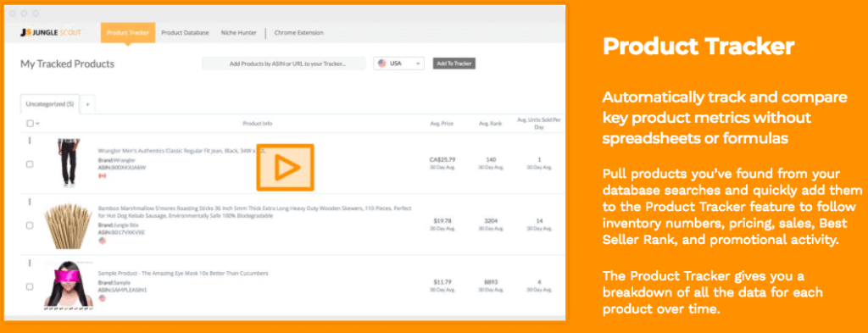
Task: Select the 8893 average rank value
Action: (x=491, y=282)
